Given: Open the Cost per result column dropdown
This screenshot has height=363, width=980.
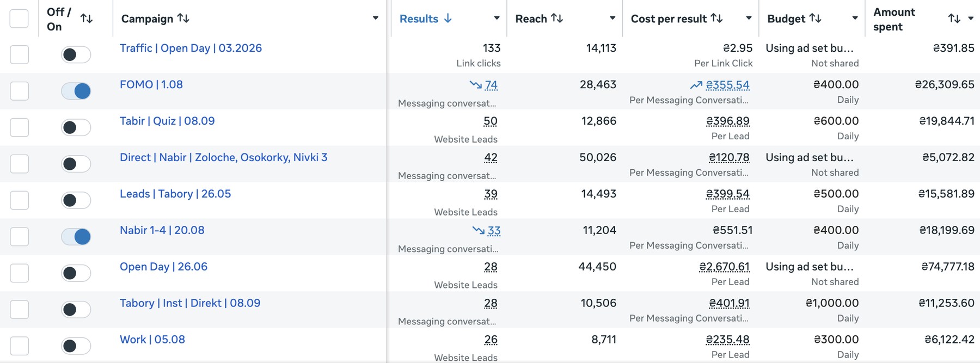Looking at the screenshot, I should pyautogui.click(x=749, y=19).
